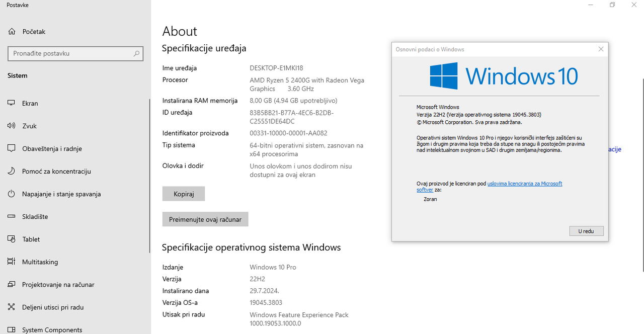Click the 'Zoran' licensee name in dialog

430,199
